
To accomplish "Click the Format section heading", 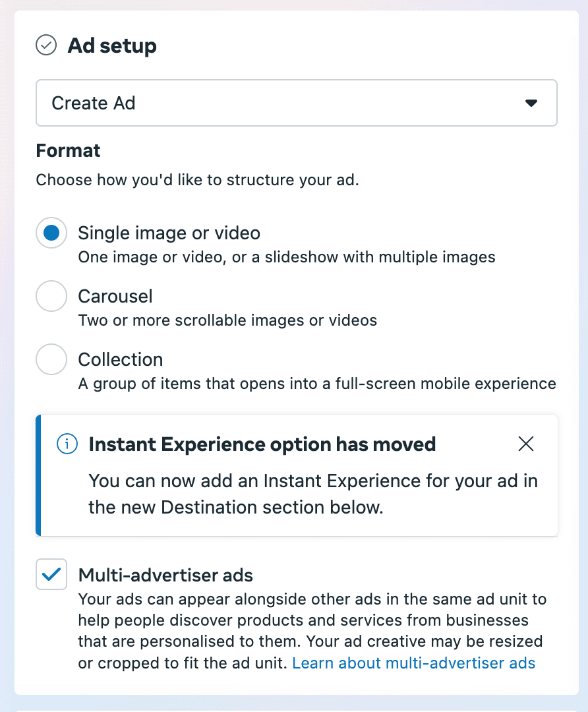I will [68, 150].
